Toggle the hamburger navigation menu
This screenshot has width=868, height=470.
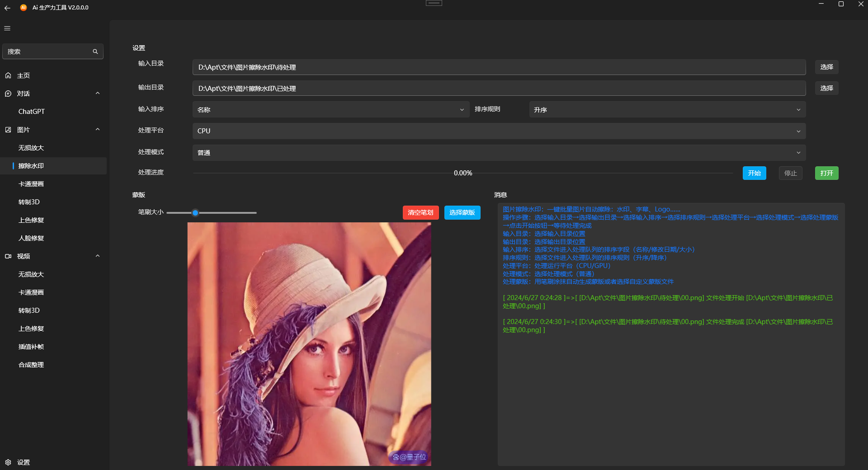[x=7, y=28]
